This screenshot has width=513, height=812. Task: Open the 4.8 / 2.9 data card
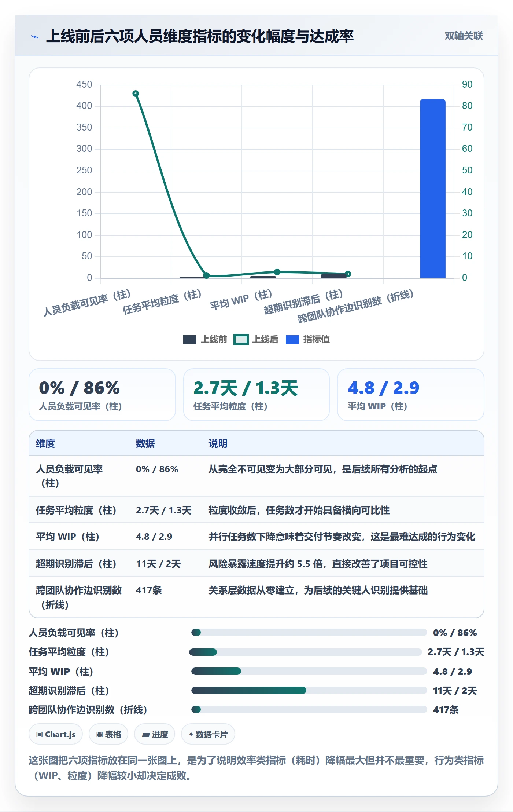point(410,395)
